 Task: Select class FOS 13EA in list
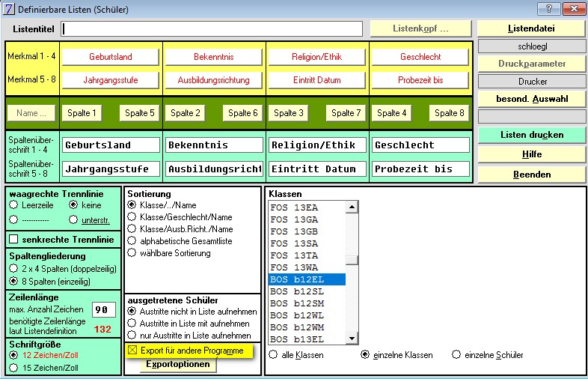pyautogui.click(x=307, y=207)
